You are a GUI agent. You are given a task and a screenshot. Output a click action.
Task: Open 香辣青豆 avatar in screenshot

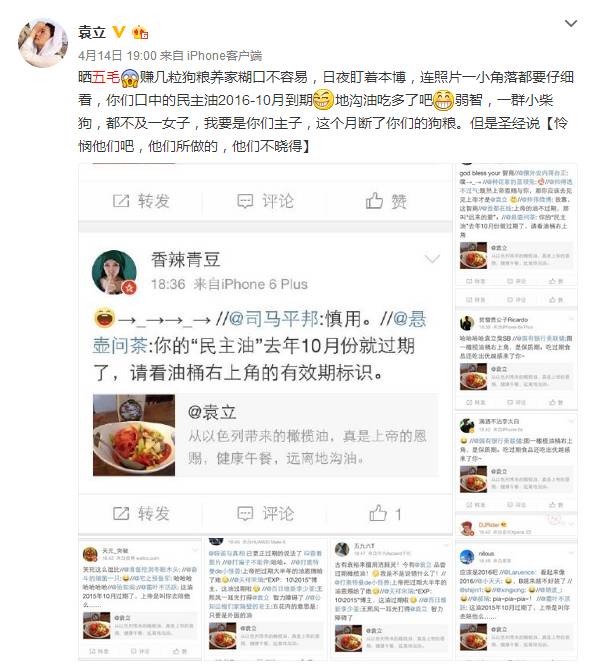pos(115,273)
